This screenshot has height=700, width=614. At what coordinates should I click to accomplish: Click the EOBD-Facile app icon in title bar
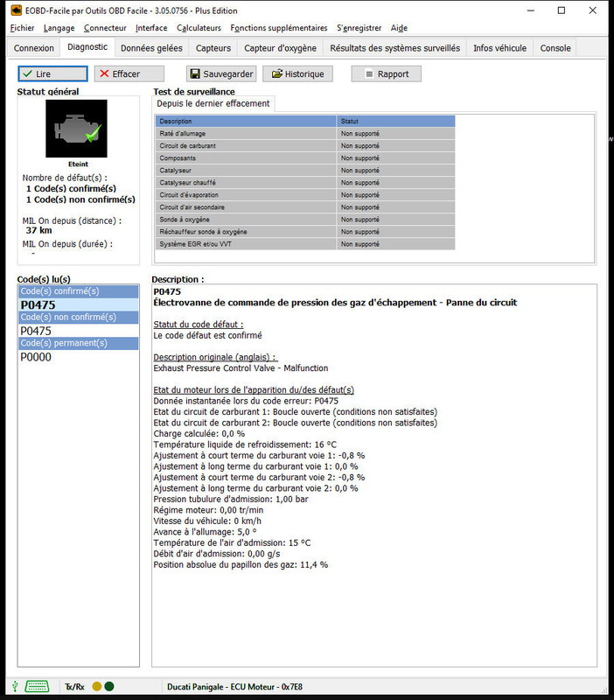point(16,10)
